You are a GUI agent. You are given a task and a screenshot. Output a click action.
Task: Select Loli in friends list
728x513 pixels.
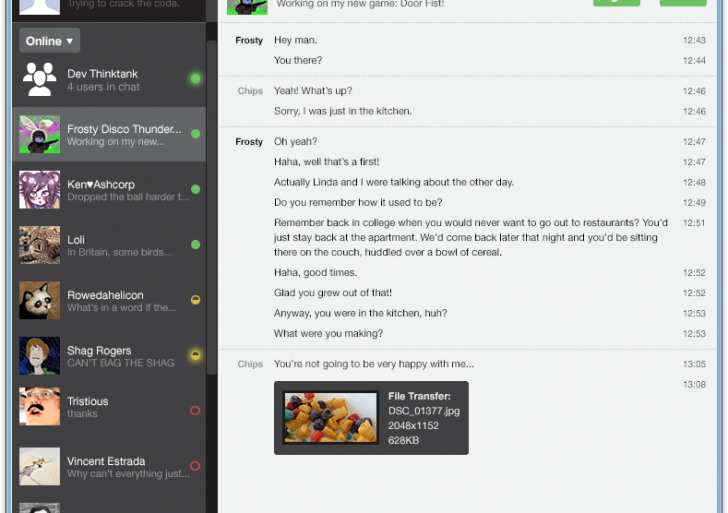click(76, 240)
